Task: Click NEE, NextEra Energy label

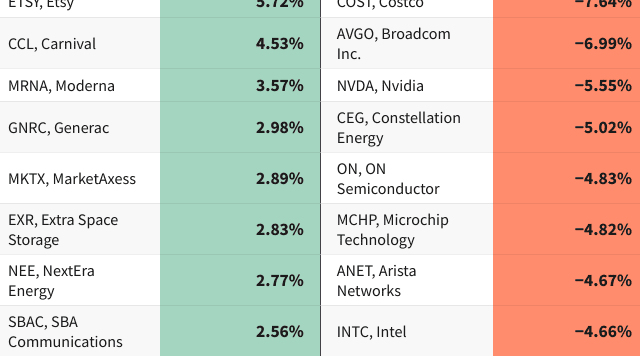Action: (51, 280)
